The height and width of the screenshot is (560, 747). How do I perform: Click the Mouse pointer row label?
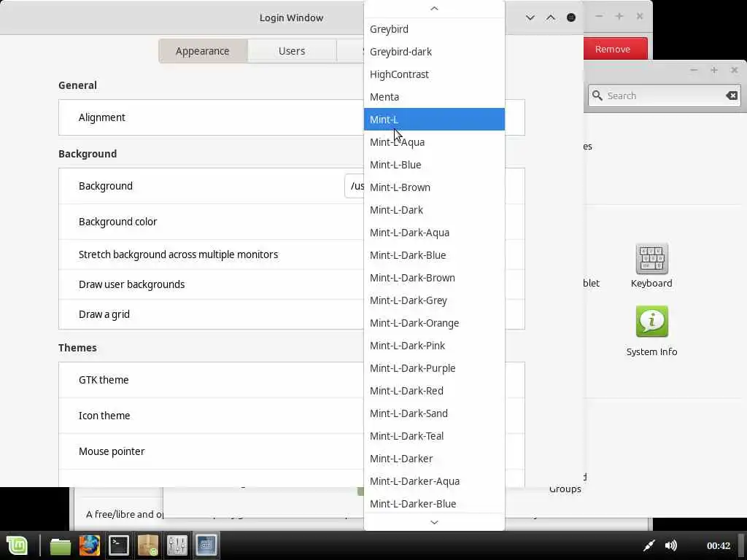(x=112, y=451)
